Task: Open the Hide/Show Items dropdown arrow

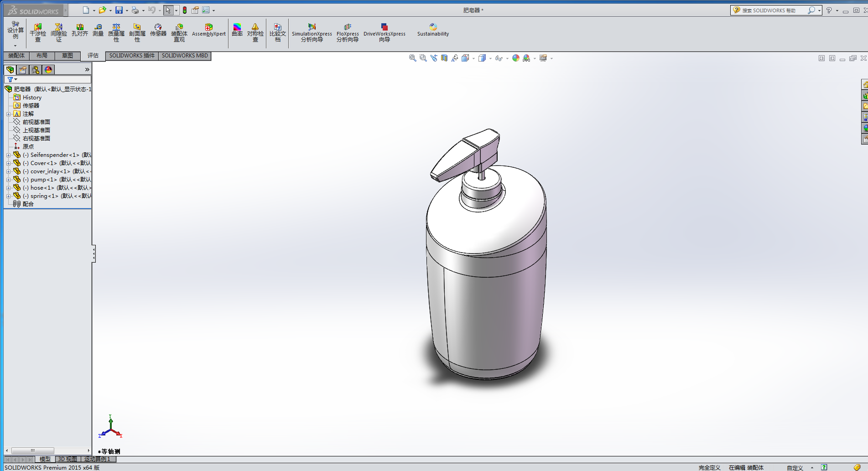Action: tap(507, 58)
